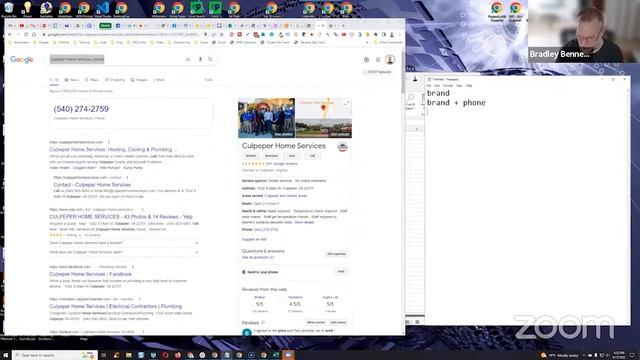Click the Windows taskbar search box
The image size is (640, 360).
click(x=55, y=355)
